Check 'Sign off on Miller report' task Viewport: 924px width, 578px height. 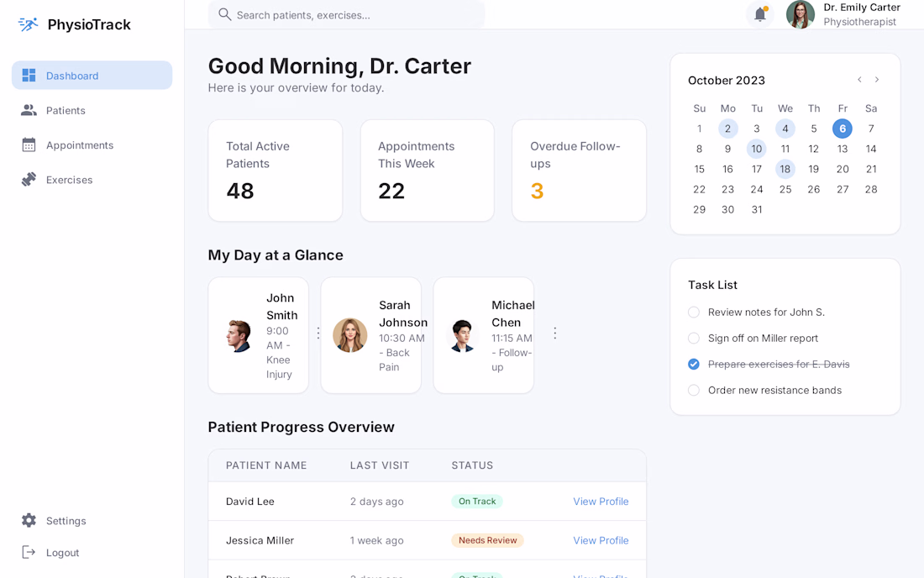694,339
